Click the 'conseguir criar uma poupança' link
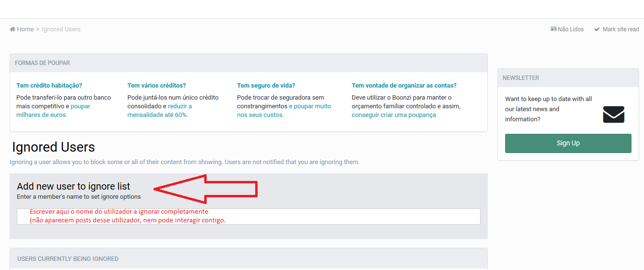644x270 pixels. tap(394, 115)
